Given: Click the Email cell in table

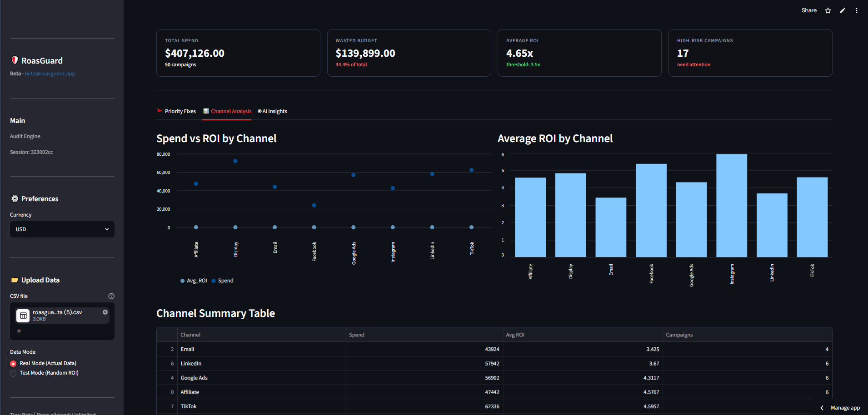Looking at the screenshot, I should pos(261,349).
